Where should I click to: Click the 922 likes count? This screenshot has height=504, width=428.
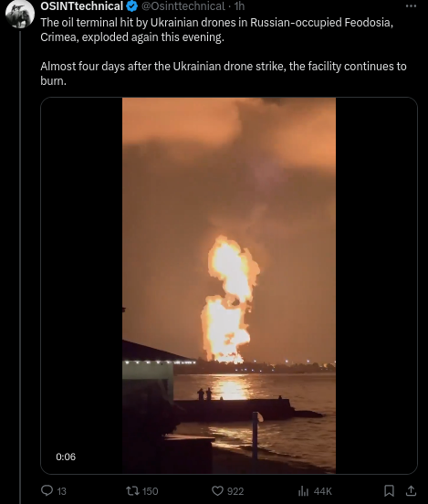pos(235,491)
